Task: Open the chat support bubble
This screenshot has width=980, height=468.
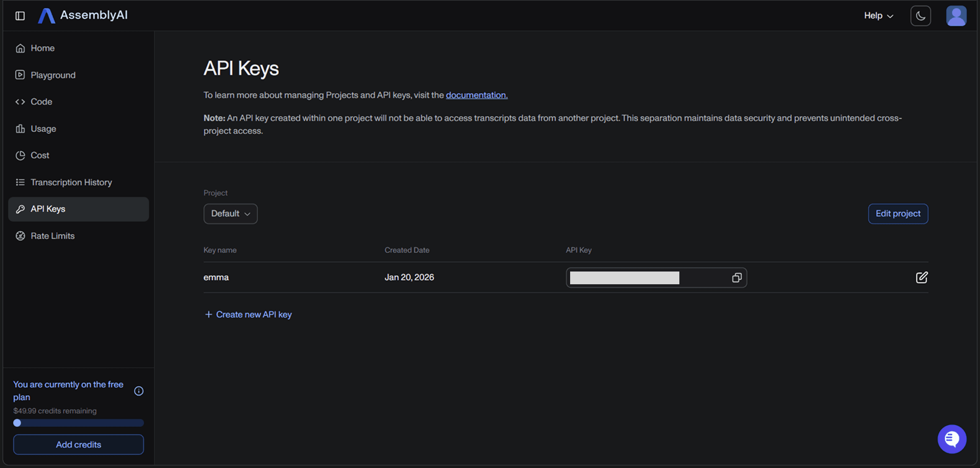Action: [x=951, y=439]
